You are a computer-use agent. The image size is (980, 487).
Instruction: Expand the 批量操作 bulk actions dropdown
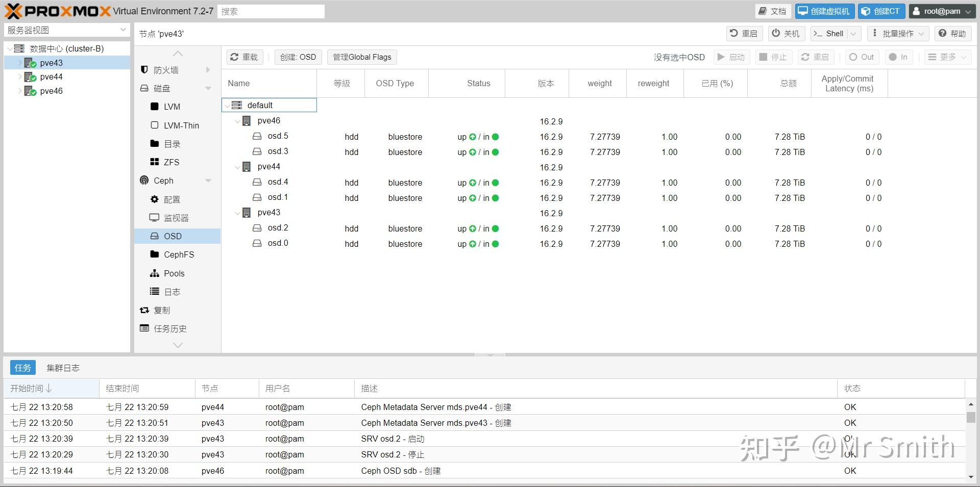click(x=898, y=34)
